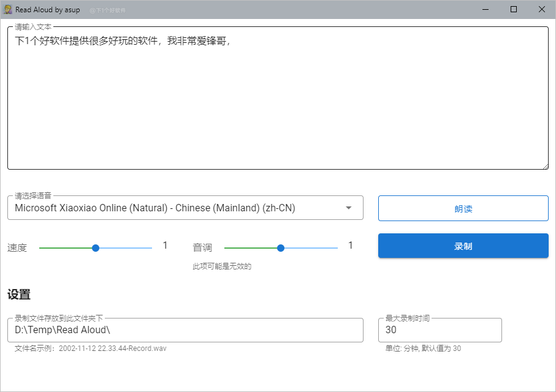The width and height of the screenshot is (556, 392).
Task: Click the 最大录制时间 input field
Action: click(440, 330)
